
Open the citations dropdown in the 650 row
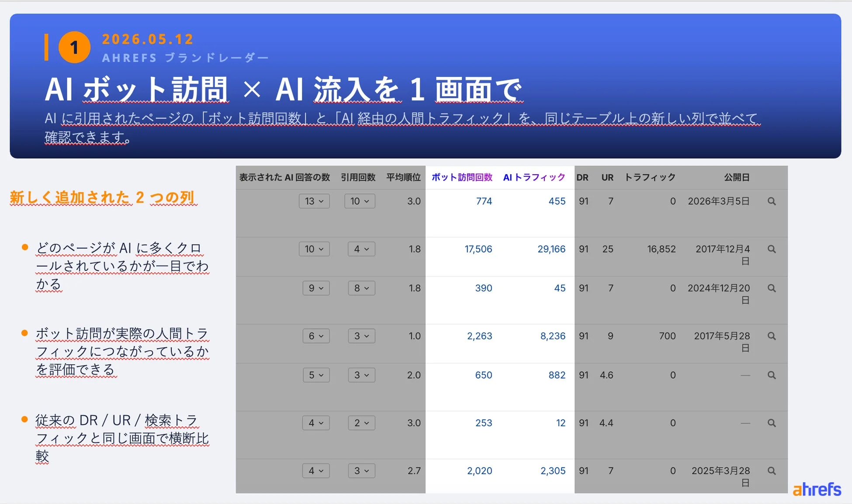click(x=361, y=375)
